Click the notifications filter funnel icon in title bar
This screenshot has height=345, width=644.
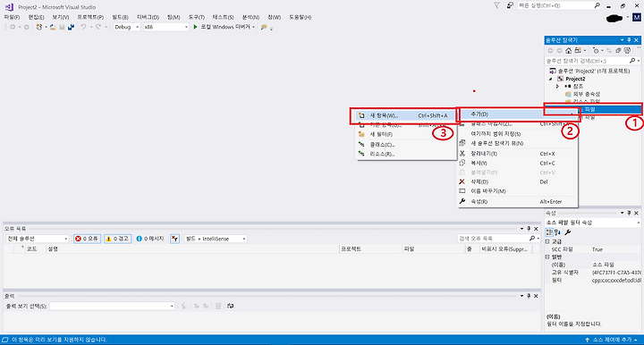[497, 5]
